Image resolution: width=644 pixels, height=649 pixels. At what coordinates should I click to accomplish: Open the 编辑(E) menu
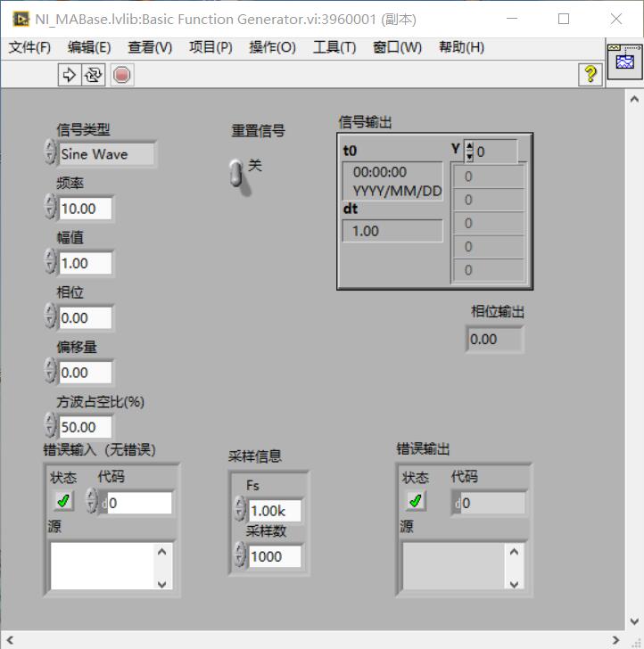(89, 47)
